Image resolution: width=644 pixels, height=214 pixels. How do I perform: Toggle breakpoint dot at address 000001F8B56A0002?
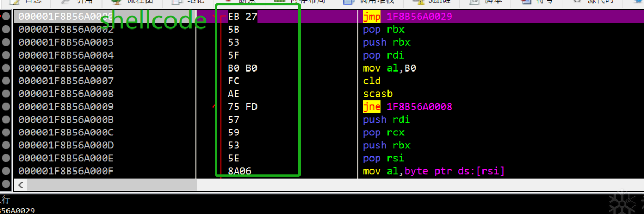[x=6, y=30]
